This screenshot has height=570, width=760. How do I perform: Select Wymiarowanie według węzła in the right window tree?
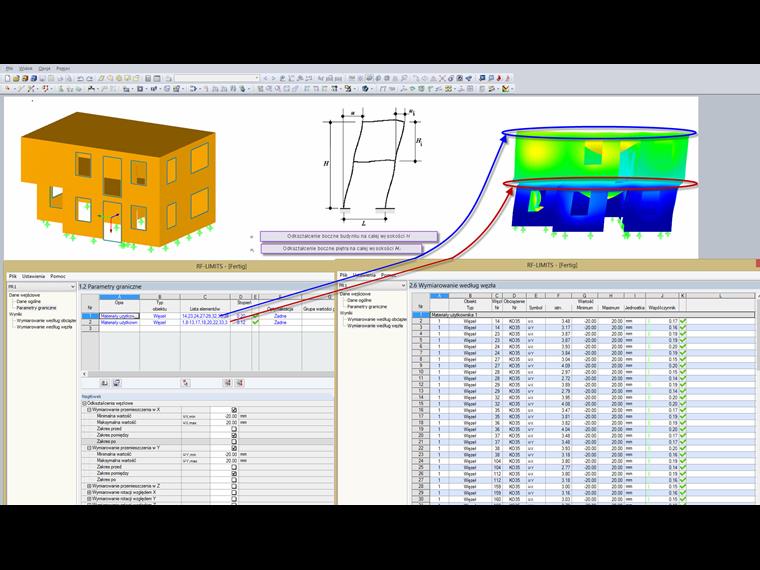click(x=375, y=326)
